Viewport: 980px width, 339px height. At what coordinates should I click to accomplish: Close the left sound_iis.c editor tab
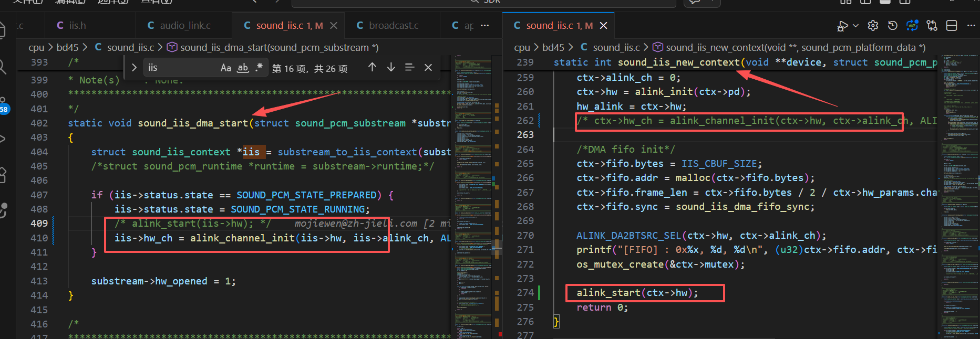(333, 25)
